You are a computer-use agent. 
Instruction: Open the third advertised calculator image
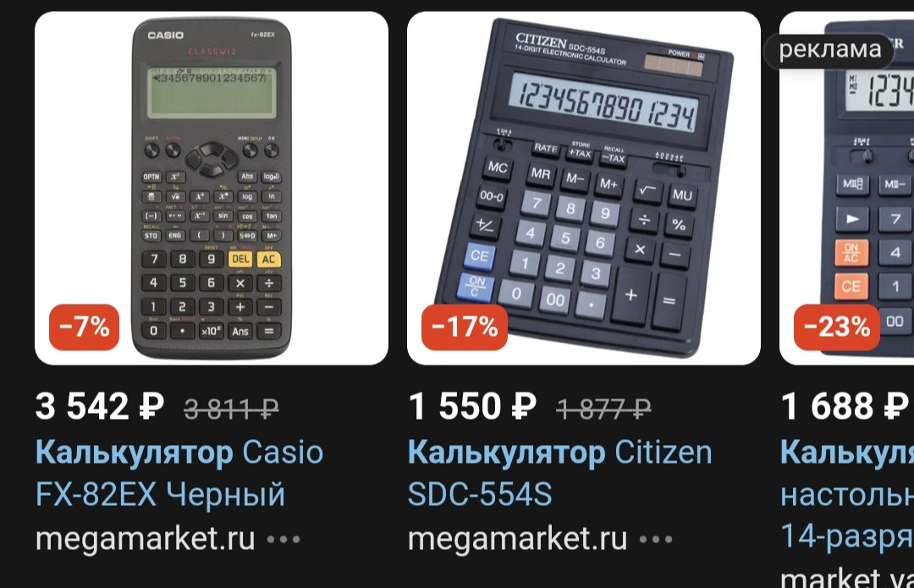[846, 188]
